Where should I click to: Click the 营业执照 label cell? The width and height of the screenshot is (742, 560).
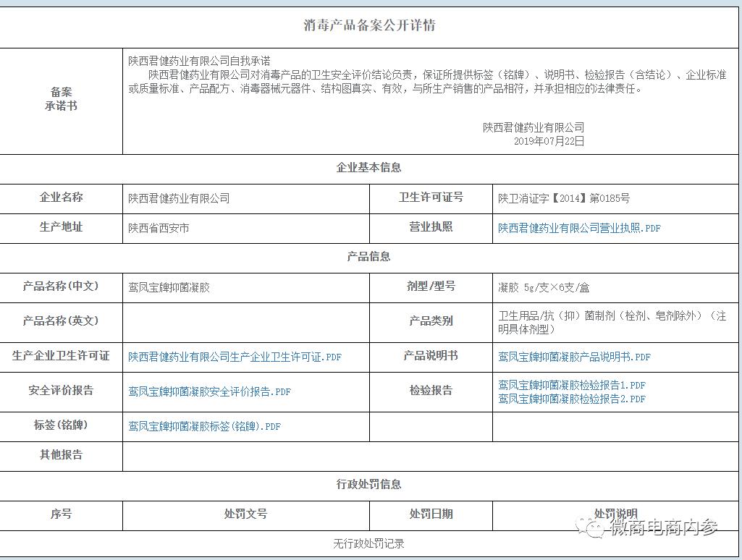point(431,227)
